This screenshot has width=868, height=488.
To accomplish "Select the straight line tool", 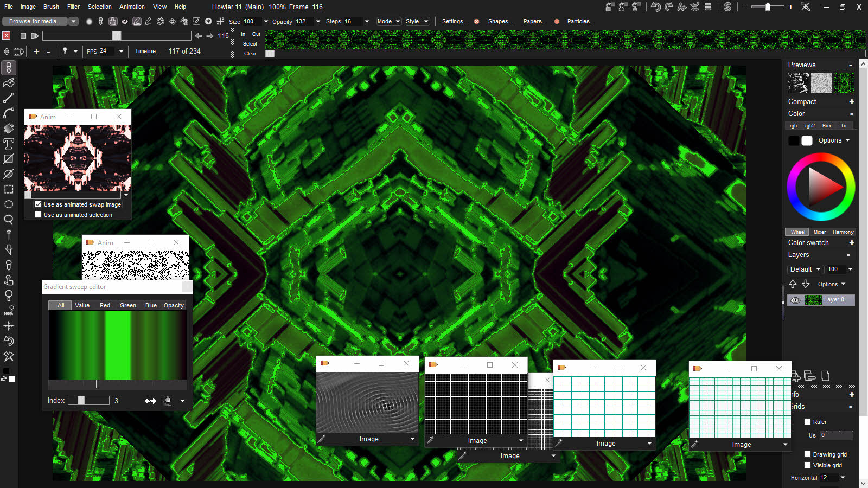I will [x=9, y=98].
